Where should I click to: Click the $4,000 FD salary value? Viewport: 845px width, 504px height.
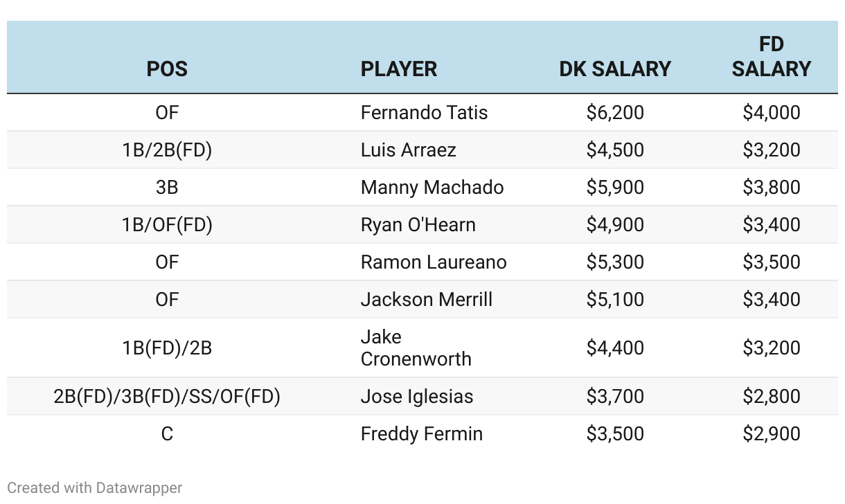tap(771, 113)
